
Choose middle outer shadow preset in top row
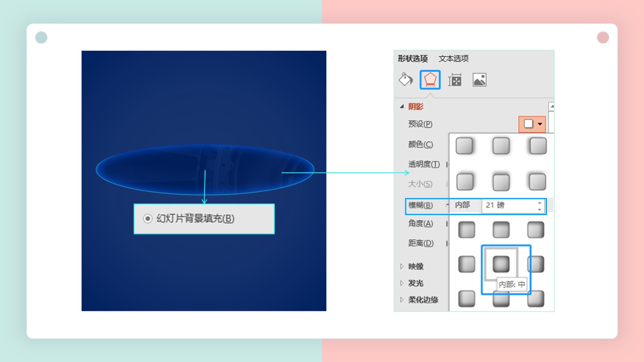[x=501, y=146]
